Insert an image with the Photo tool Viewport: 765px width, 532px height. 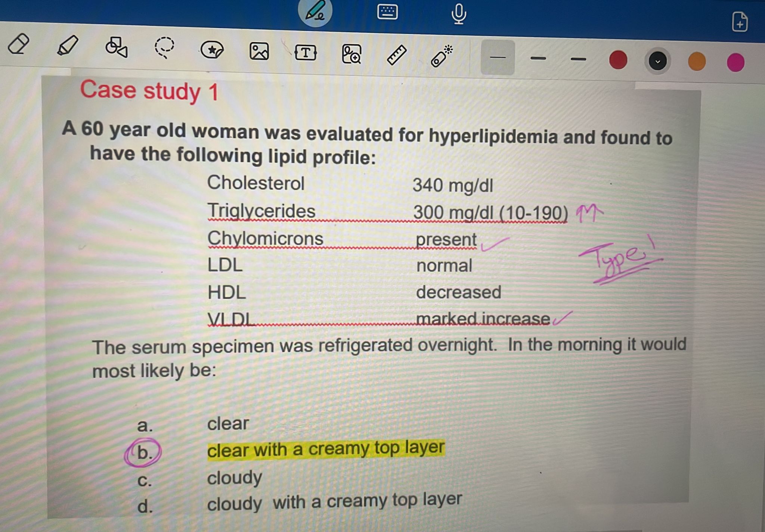tap(259, 51)
